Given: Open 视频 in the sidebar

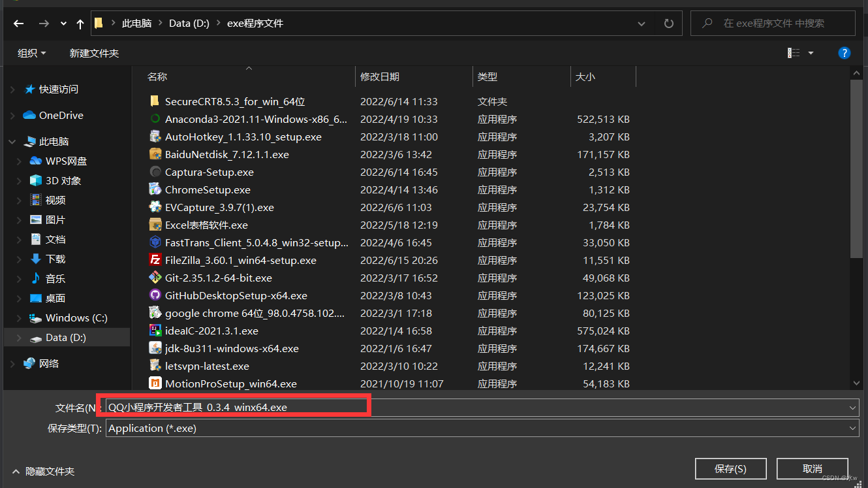Looking at the screenshot, I should tap(55, 201).
